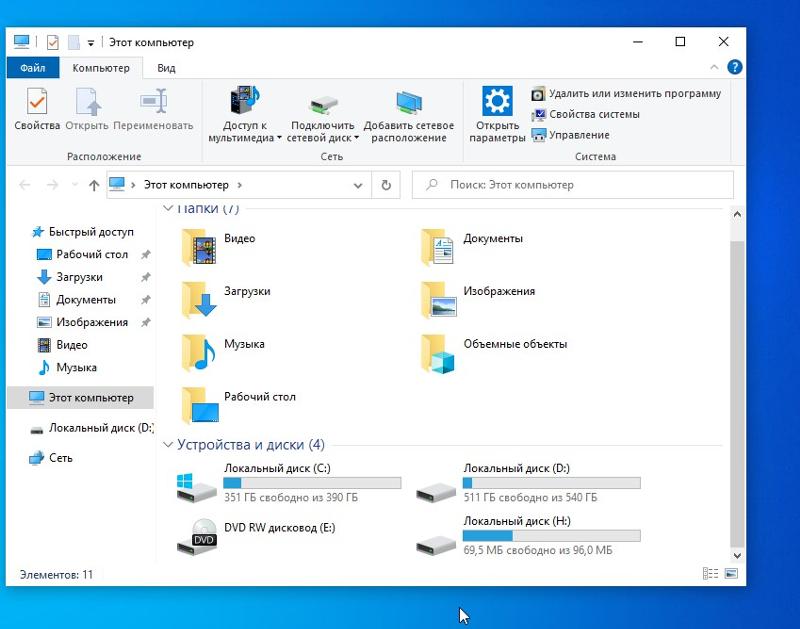The width and height of the screenshot is (800, 629).
Task: Click the Переименовать ribbon icon
Action: pyautogui.click(x=153, y=101)
